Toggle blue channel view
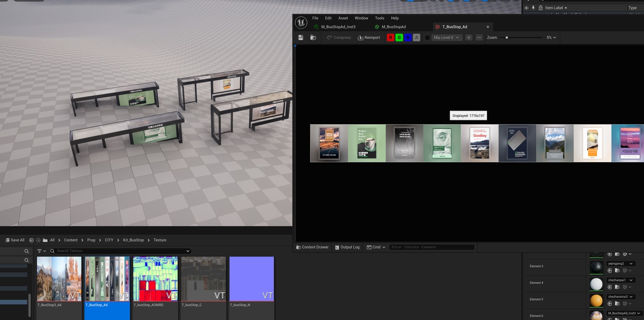 [408, 38]
